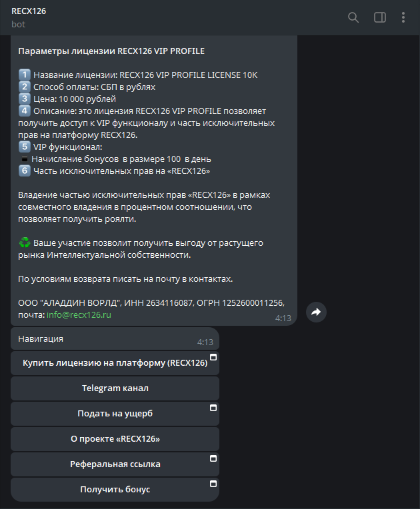Click the forward arrow beside the license message
The width and height of the screenshot is (420, 509).
pyautogui.click(x=316, y=312)
